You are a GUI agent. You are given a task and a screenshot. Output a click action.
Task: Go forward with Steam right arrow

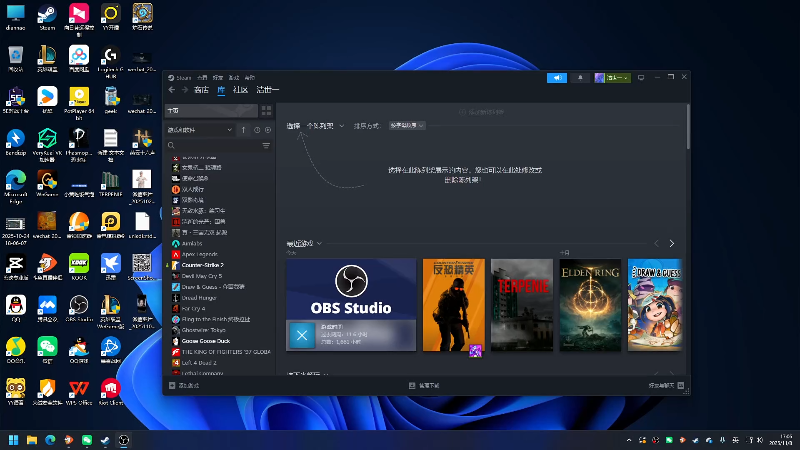(185, 90)
